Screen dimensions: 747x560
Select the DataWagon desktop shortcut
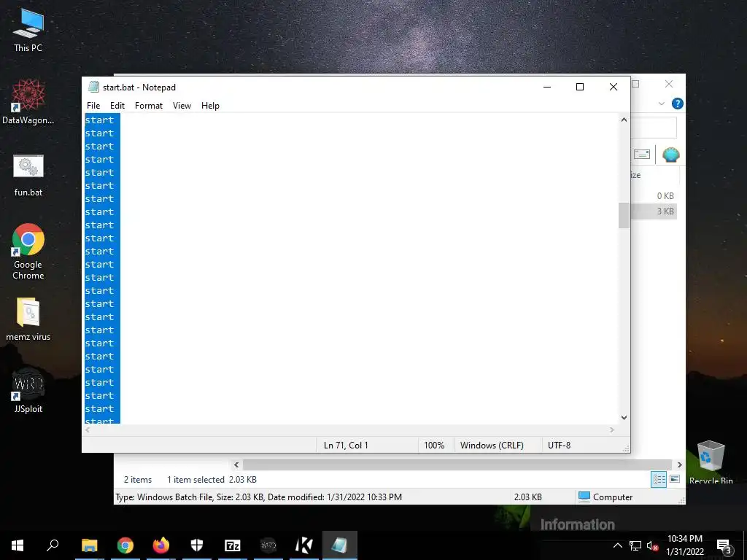pos(28,102)
